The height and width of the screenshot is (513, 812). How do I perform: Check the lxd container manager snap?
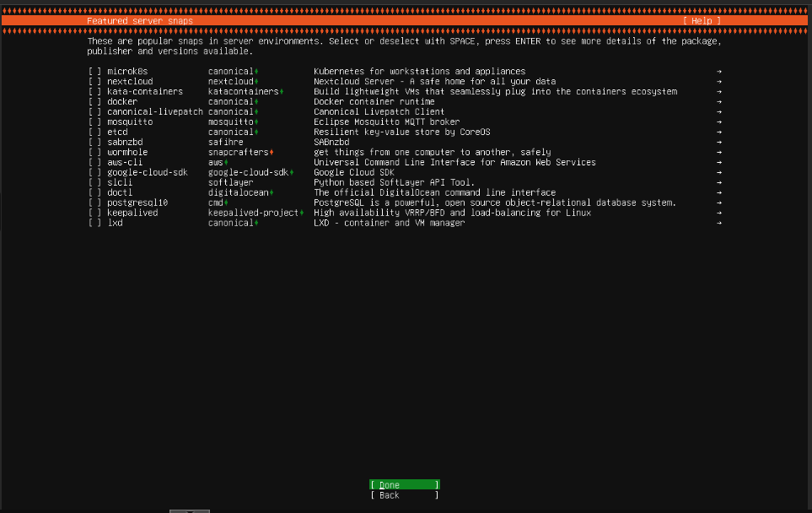pyautogui.click(x=94, y=223)
